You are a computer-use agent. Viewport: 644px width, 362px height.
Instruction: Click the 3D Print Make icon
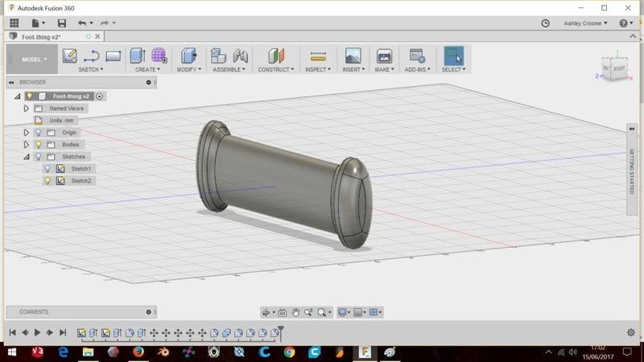(x=384, y=56)
